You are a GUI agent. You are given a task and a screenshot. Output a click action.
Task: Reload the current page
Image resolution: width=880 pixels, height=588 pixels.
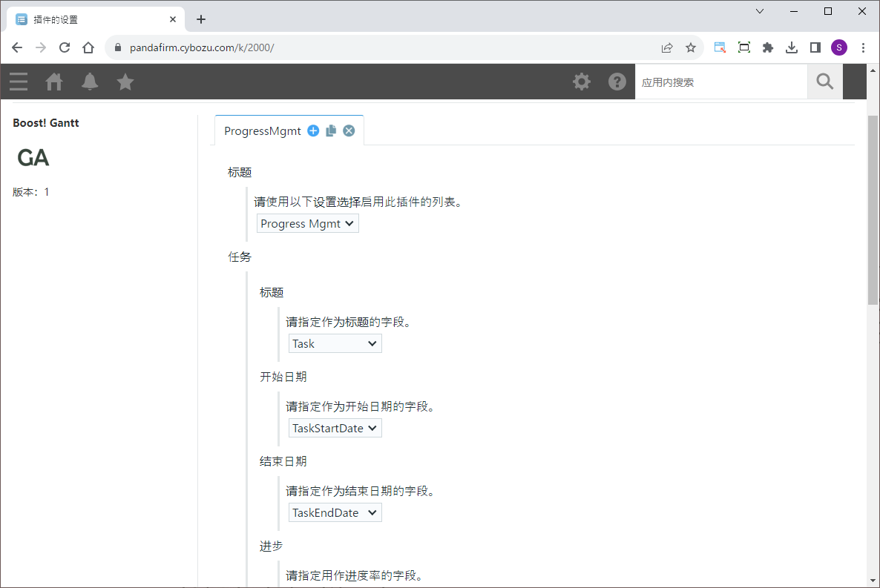tap(65, 47)
